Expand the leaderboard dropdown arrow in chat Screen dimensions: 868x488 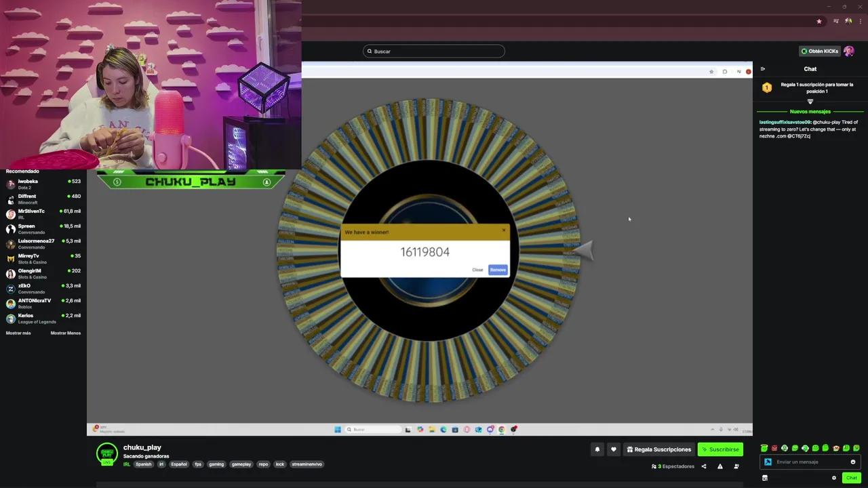(810, 102)
